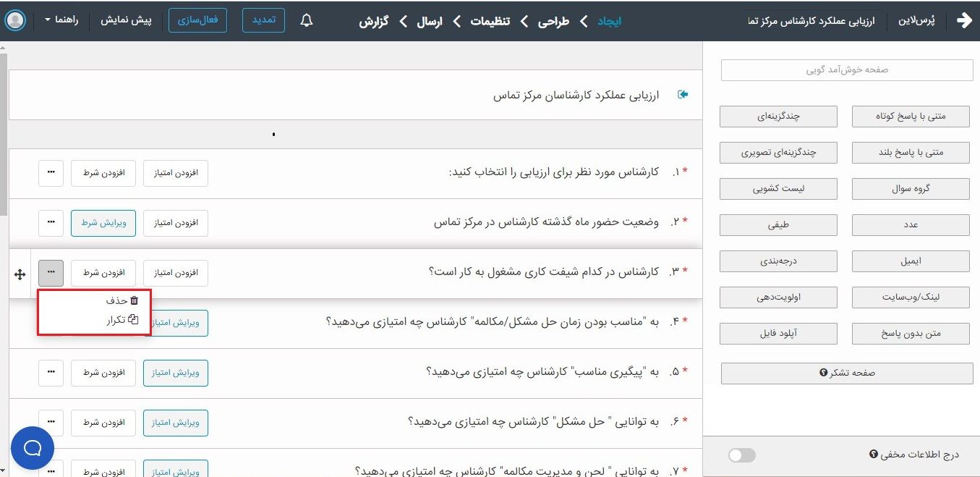This screenshot has height=477, width=980.
Task: Click ویرایش شرط for question 2
Action: pyautogui.click(x=103, y=222)
